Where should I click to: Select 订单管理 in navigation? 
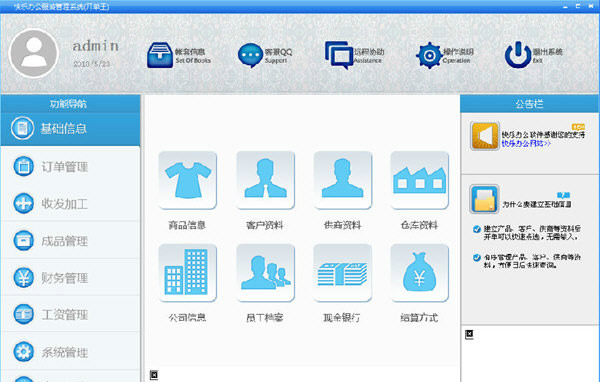pyautogui.click(x=70, y=167)
